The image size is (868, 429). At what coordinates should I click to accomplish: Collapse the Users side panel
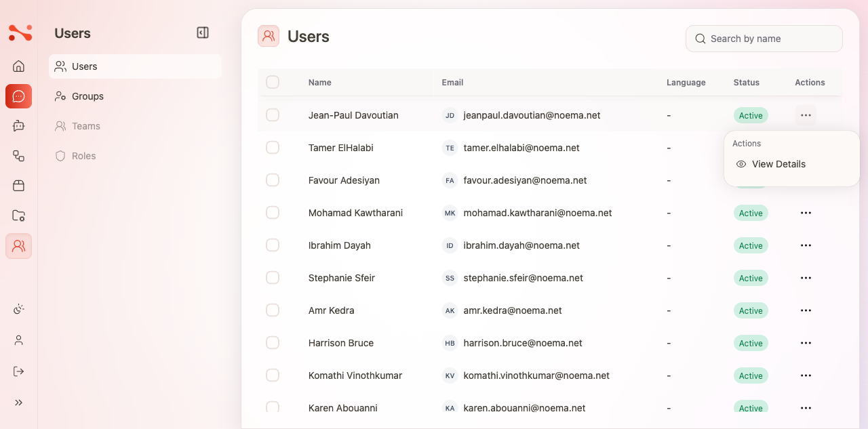point(203,33)
